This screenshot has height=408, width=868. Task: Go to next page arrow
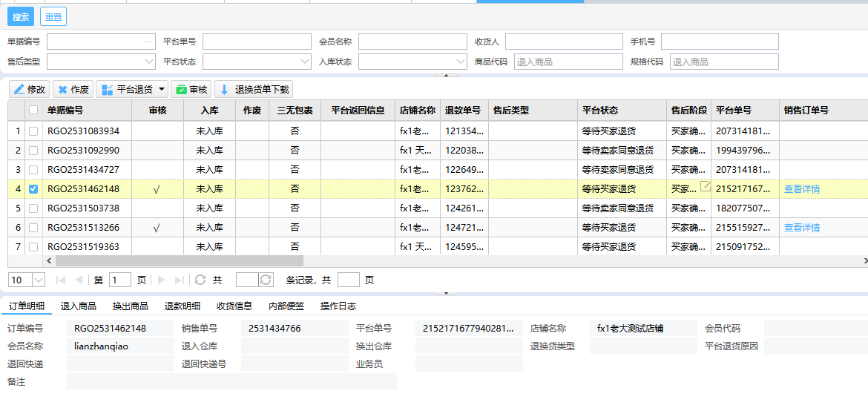(161, 280)
